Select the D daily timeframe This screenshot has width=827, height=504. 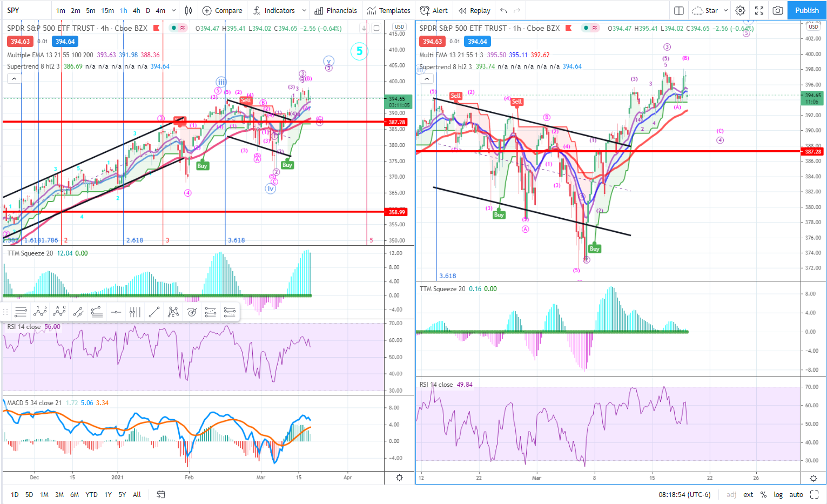[x=148, y=10]
